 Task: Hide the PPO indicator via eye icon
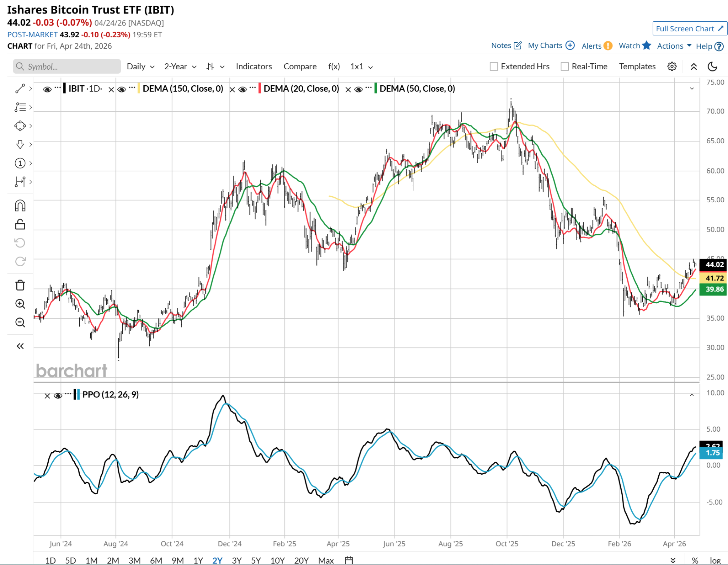pyautogui.click(x=57, y=395)
